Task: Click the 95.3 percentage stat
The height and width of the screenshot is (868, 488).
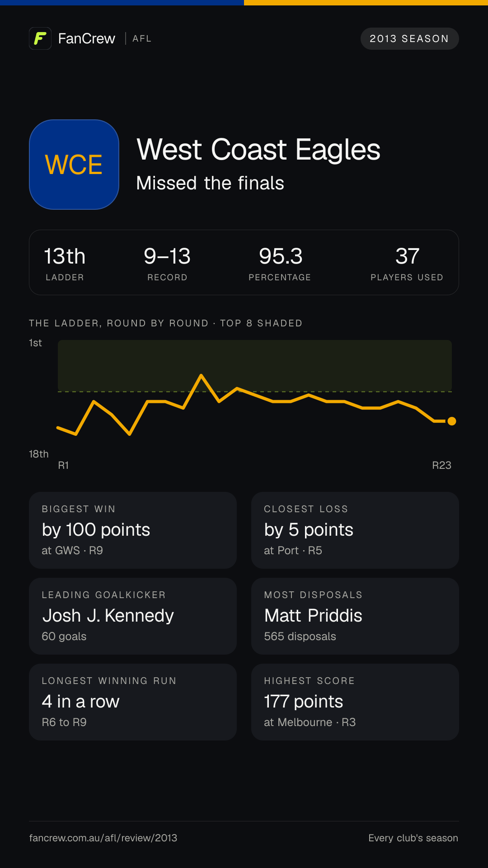Action: pos(280,263)
